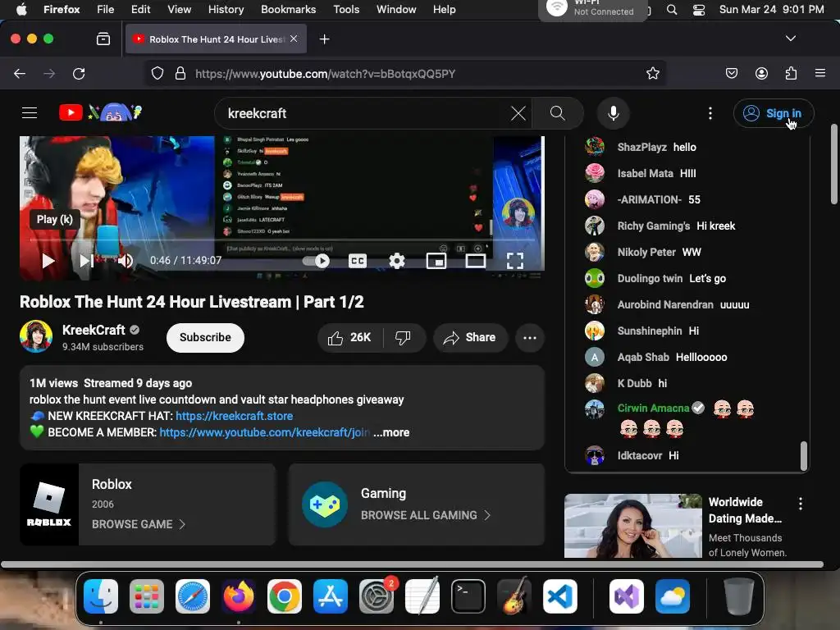
Task: Enter full screen mode icon
Action: coord(515,261)
